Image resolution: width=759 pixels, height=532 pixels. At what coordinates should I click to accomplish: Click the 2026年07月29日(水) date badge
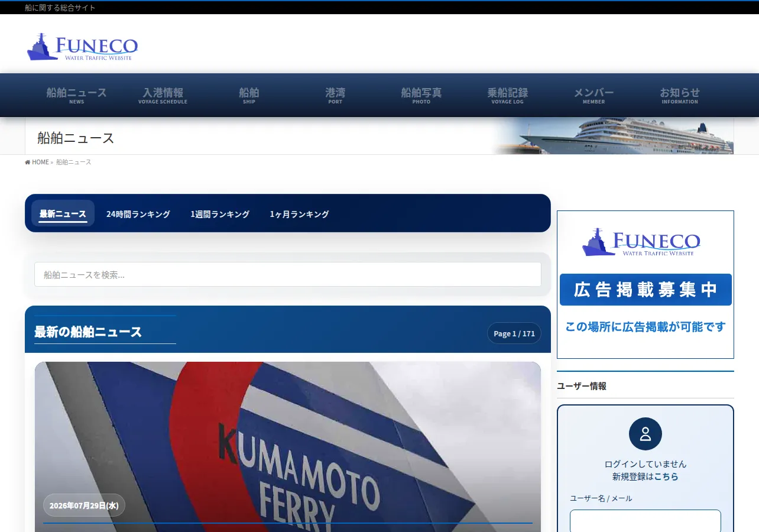point(84,505)
